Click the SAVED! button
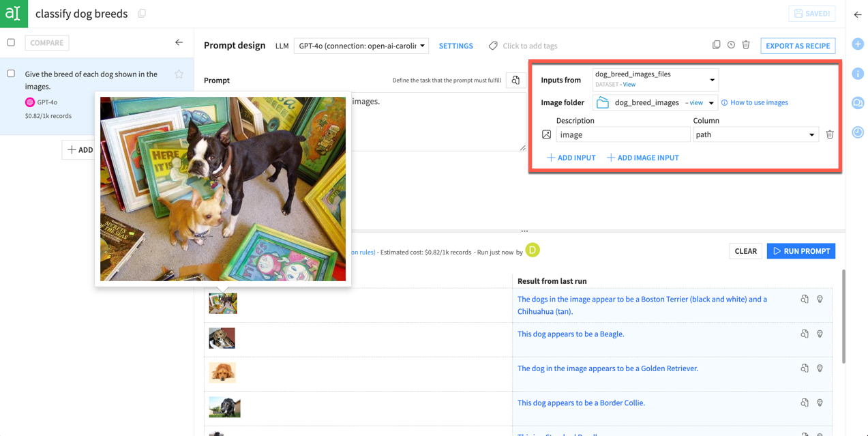The image size is (868, 436). [812, 13]
